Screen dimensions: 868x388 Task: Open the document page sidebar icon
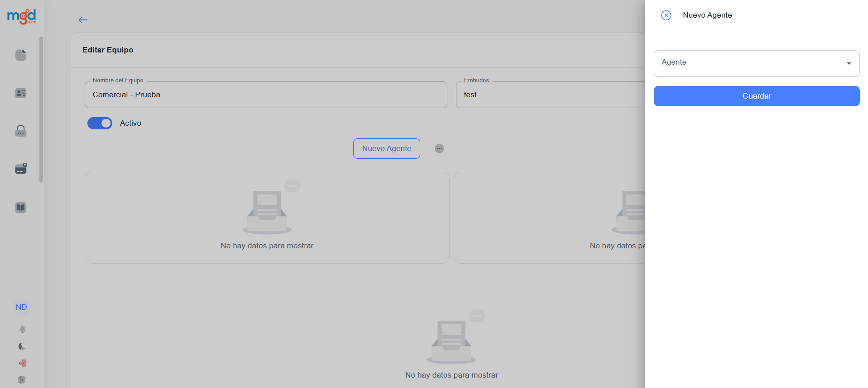21,55
